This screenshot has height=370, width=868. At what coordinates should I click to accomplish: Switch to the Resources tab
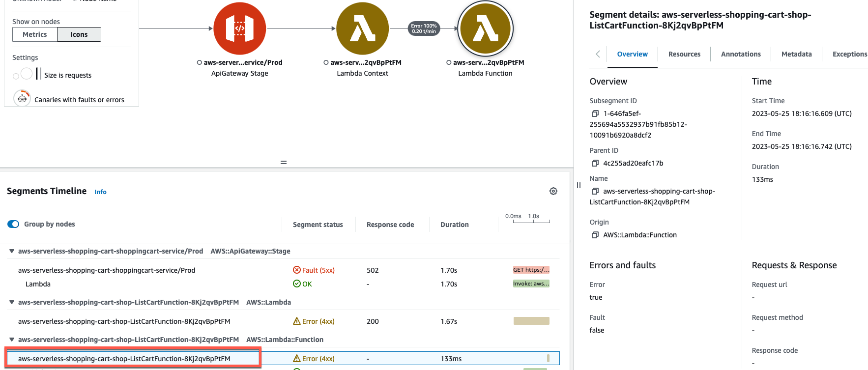684,54
